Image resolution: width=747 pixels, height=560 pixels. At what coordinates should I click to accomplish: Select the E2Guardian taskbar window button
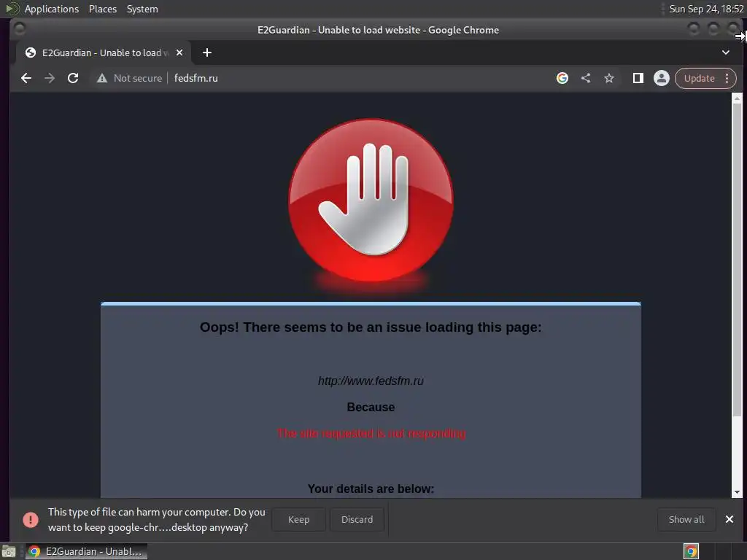coord(86,551)
